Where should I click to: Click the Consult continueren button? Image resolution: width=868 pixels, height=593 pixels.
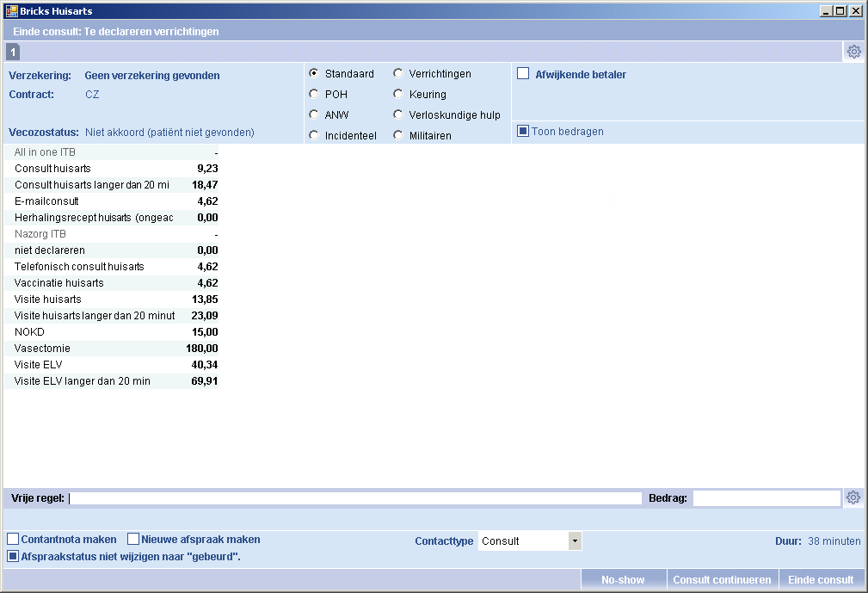coord(723,580)
